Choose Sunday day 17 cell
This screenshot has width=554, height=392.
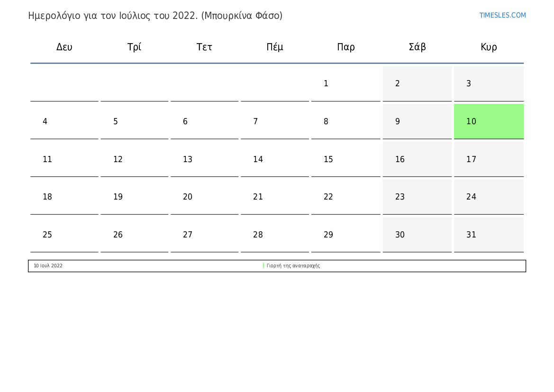point(489,159)
